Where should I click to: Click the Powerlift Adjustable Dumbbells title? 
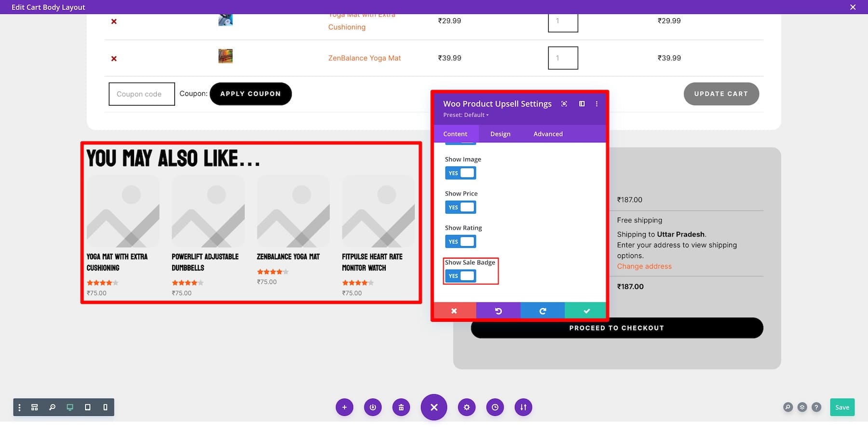tap(205, 262)
